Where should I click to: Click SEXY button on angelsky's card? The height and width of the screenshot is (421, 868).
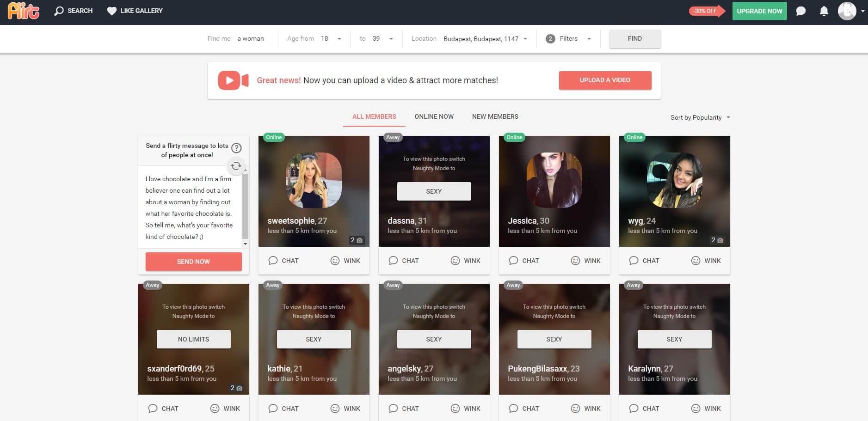click(434, 339)
